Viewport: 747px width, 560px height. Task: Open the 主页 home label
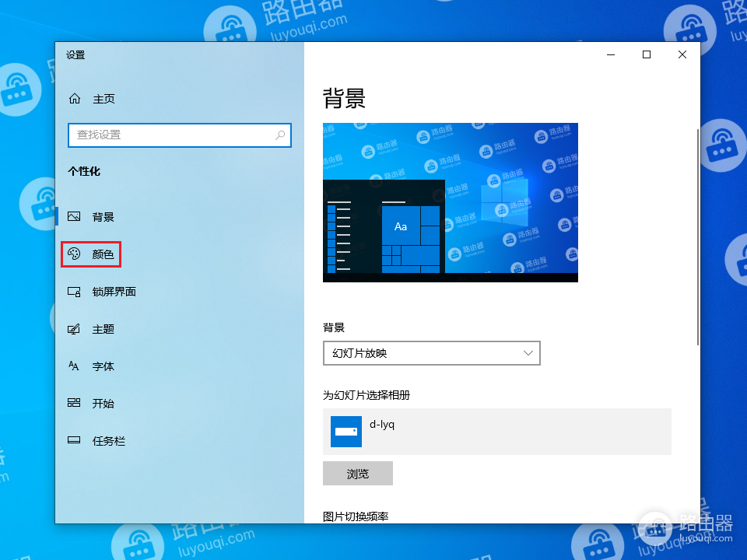coord(103,99)
